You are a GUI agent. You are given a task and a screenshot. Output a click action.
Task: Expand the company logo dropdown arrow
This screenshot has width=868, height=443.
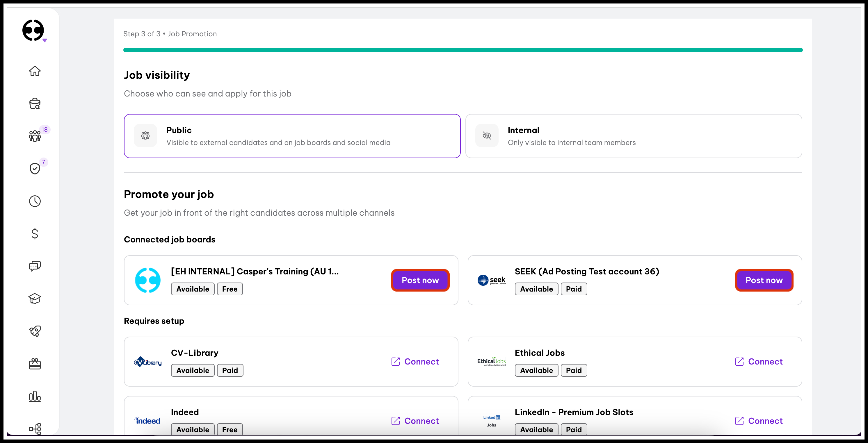tap(45, 40)
